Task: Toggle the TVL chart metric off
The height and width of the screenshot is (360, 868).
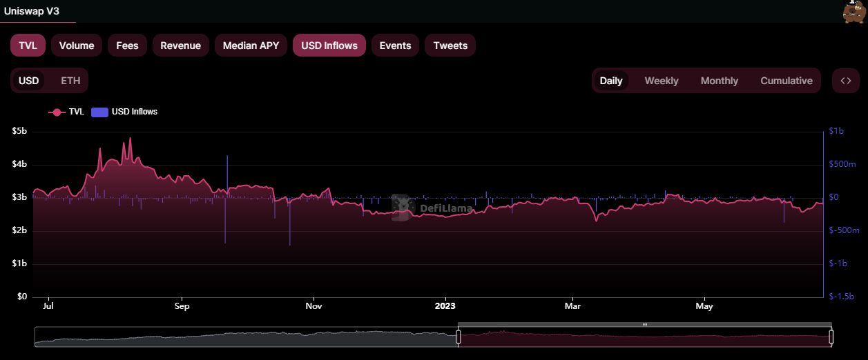Action: click(x=28, y=46)
